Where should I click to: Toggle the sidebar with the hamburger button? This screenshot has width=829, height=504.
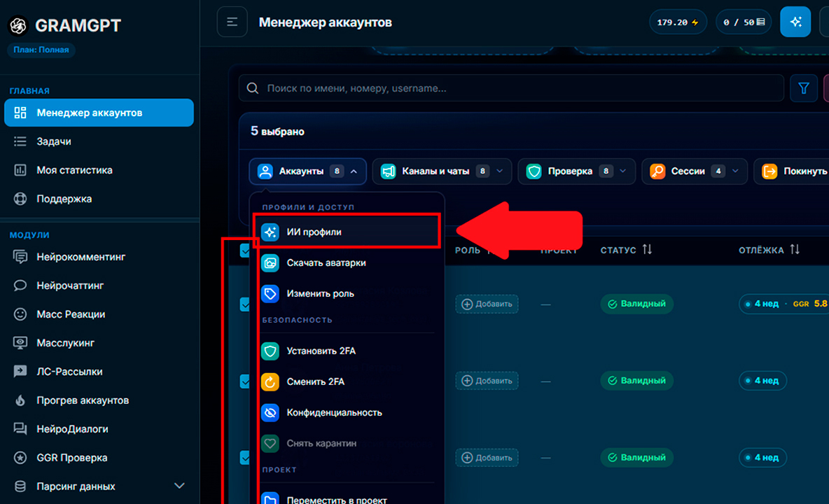point(232,22)
